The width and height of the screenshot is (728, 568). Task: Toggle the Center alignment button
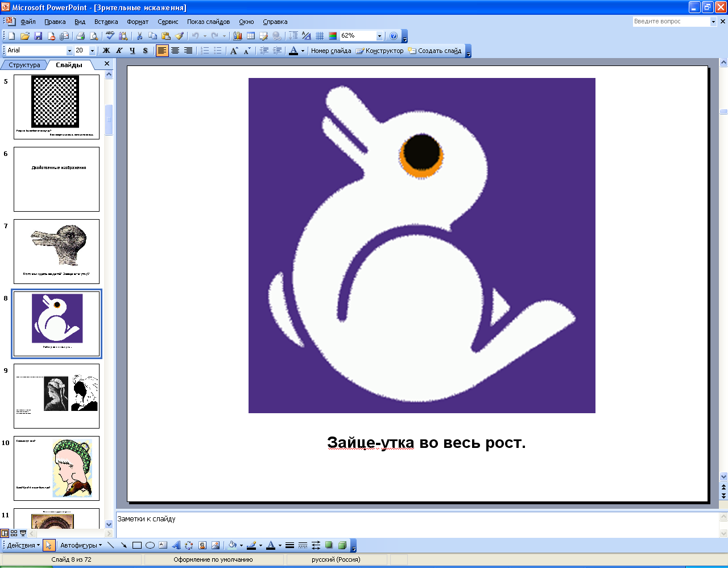tap(175, 51)
